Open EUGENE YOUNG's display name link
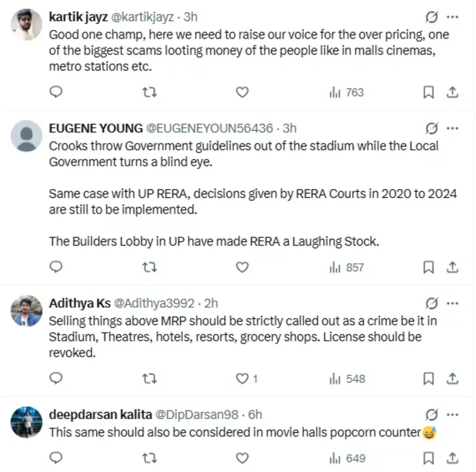The height and width of the screenshot is (472, 476). [x=96, y=128]
